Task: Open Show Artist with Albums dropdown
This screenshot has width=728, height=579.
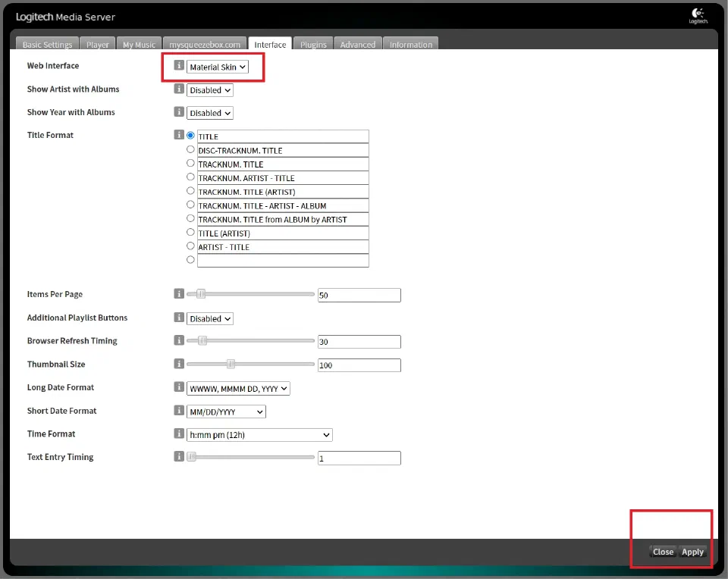Action: pyautogui.click(x=210, y=90)
